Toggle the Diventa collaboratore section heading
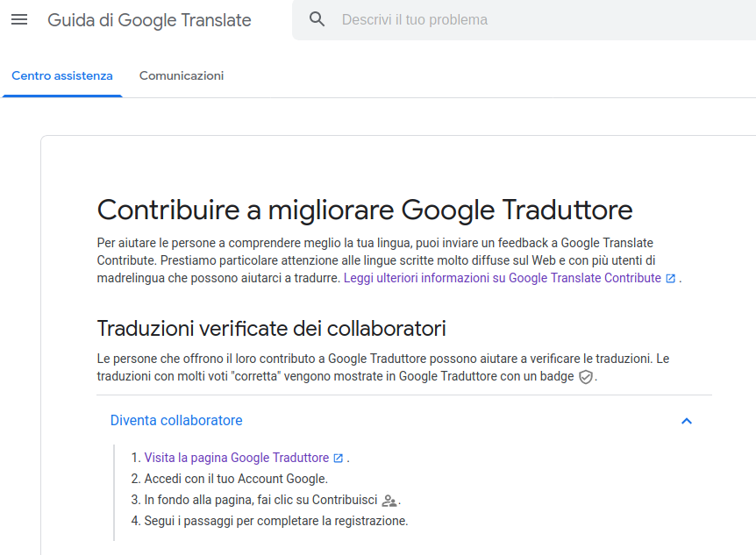Screen dimensions: 756x555 176,421
